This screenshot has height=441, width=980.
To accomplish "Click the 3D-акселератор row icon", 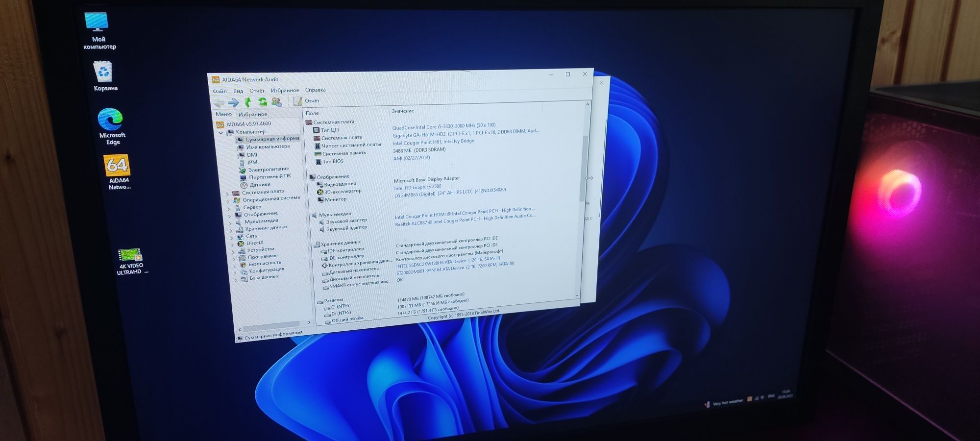I will pyautogui.click(x=320, y=192).
